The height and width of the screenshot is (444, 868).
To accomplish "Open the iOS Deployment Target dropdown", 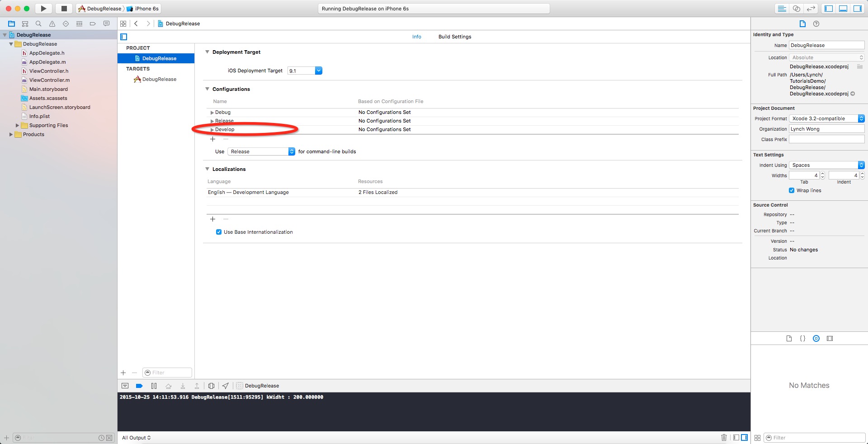I will pos(318,71).
